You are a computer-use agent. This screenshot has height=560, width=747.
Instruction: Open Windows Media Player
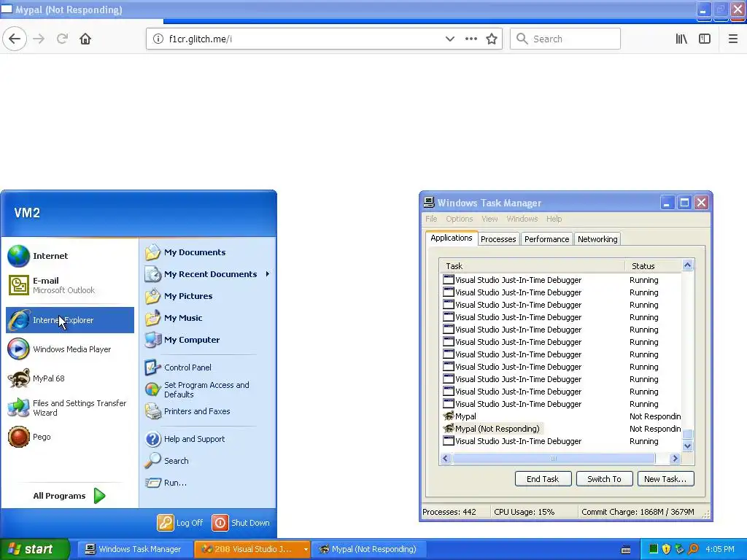tap(70, 349)
